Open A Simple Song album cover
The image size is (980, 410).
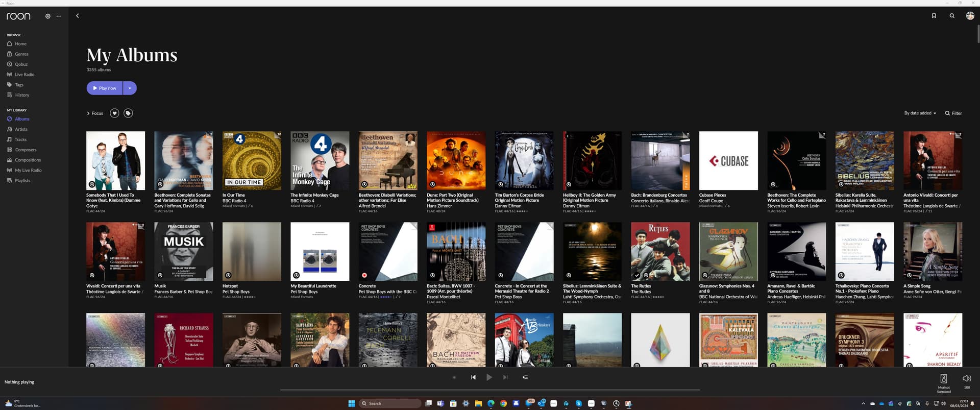[933, 252]
